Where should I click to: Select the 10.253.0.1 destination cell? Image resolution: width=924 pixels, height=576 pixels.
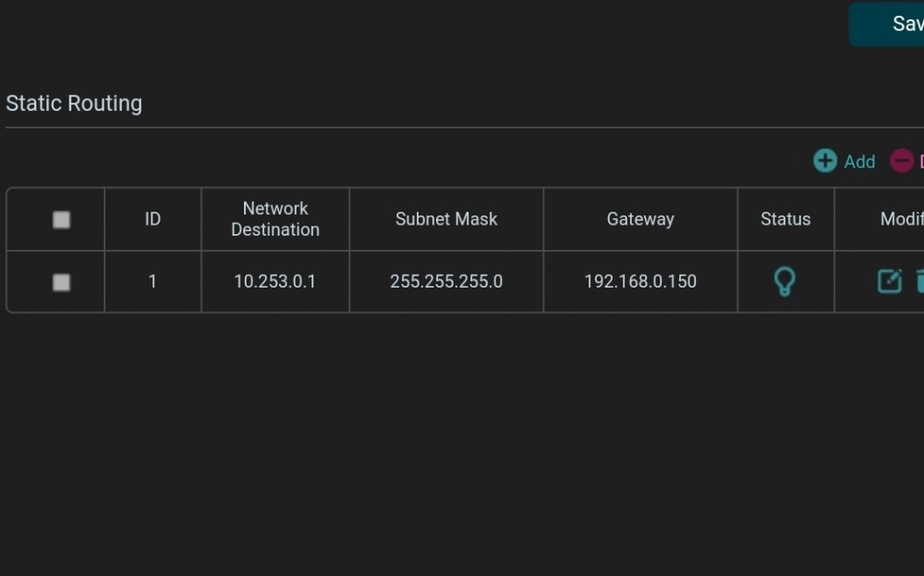coord(274,281)
